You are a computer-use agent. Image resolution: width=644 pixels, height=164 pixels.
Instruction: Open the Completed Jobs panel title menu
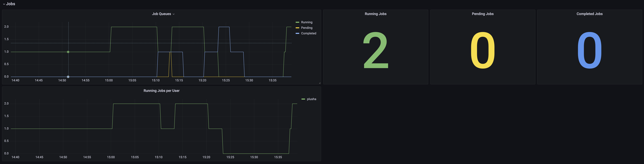[x=590, y=14]
